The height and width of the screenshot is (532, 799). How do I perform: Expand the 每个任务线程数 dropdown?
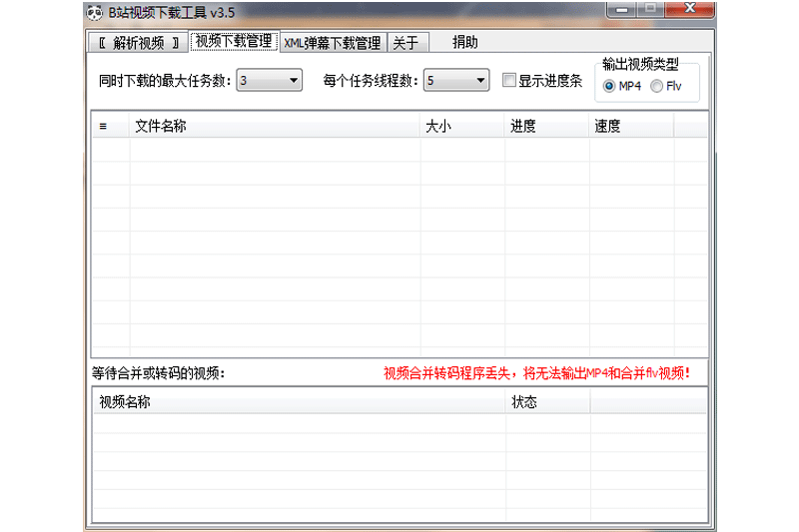coord(456,81)
